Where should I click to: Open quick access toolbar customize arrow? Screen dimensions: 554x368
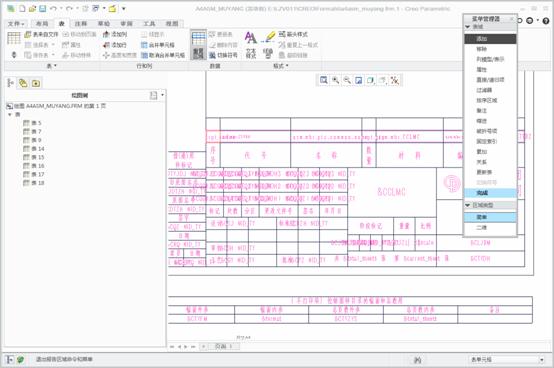[124, 8]
